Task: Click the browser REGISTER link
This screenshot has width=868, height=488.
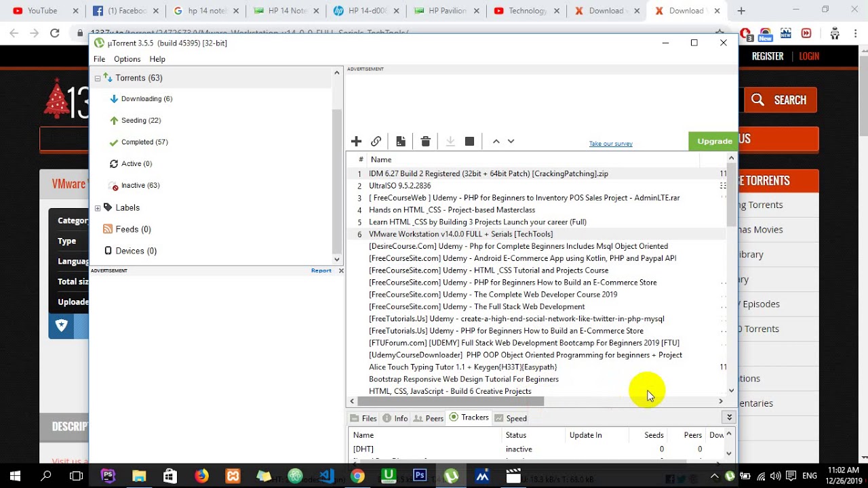Action: [x=768, y=57]
